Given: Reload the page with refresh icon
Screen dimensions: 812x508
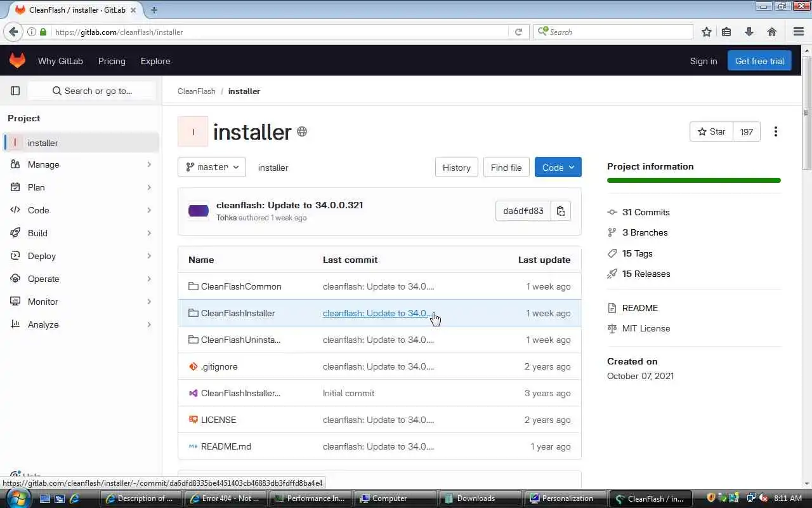Looking at the screenshot, I should (x=518, y=32).
